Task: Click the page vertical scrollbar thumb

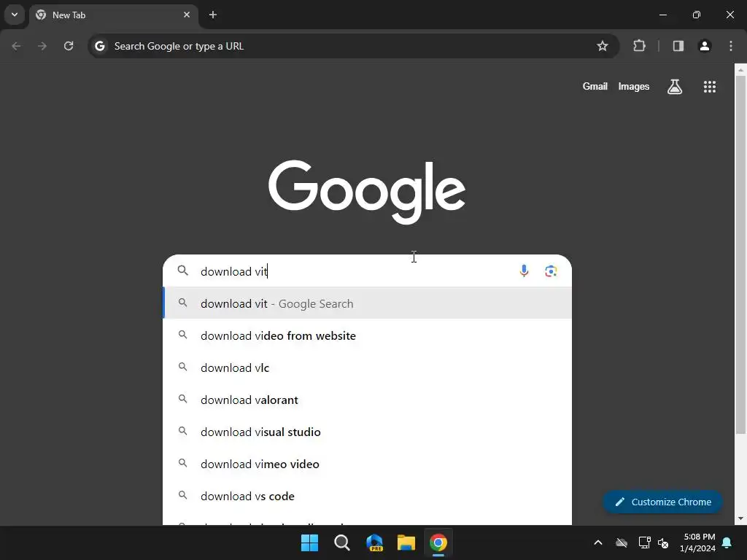Action: tap(740, 254)
